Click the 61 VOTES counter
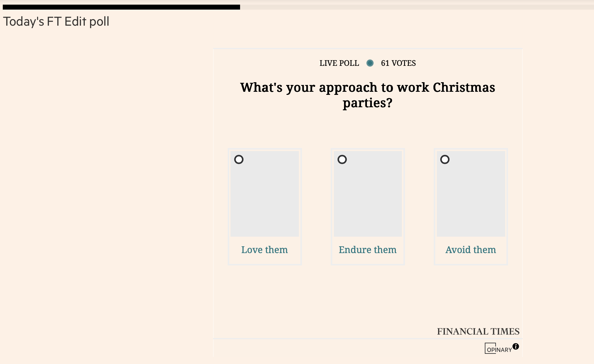The image size is (594, 364). (398, 63)
